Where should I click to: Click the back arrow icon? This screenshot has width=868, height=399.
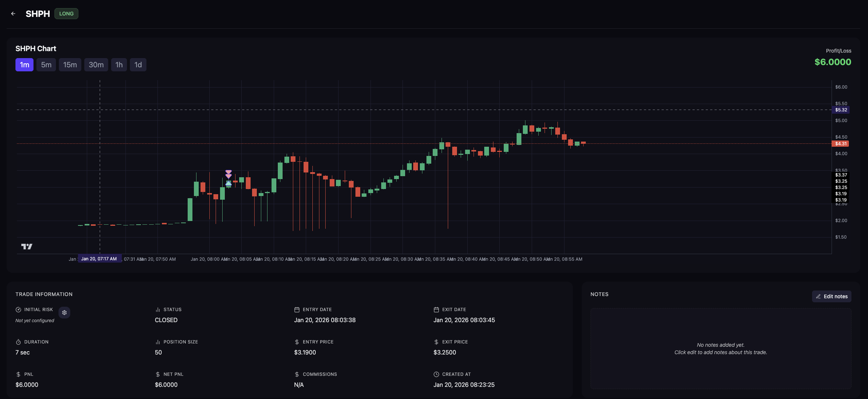click(13, 14)
